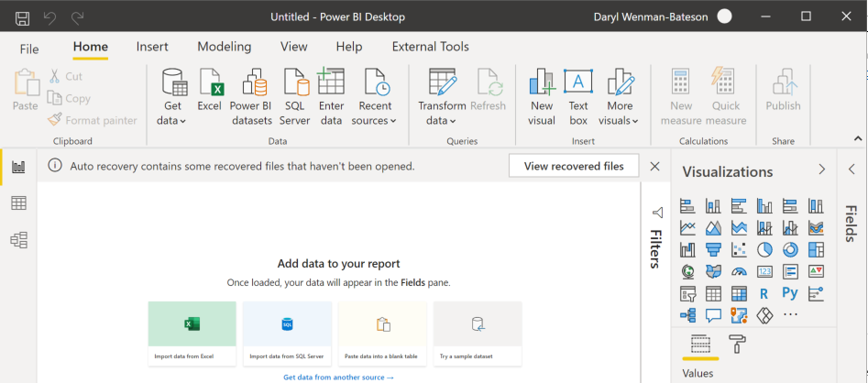Click the Paste clipboard button
The height and width of the screenshot is (383, 868).
pos(26,89)
